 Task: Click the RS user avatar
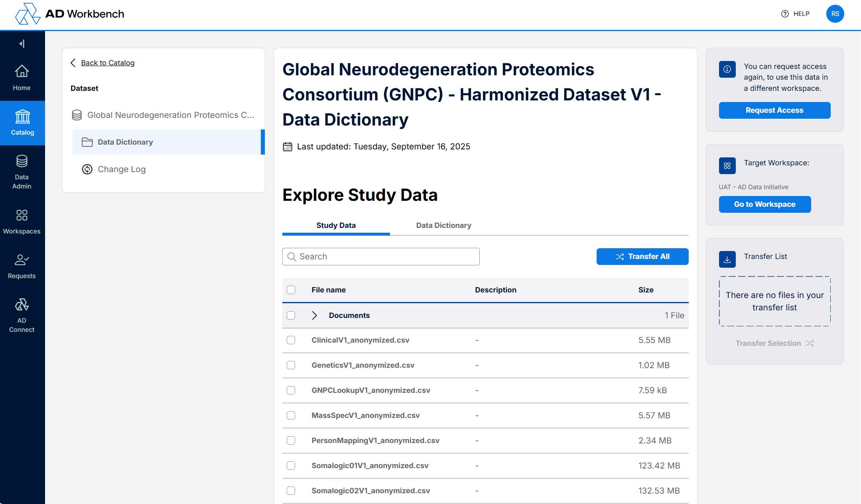click(x=835, y=14)
